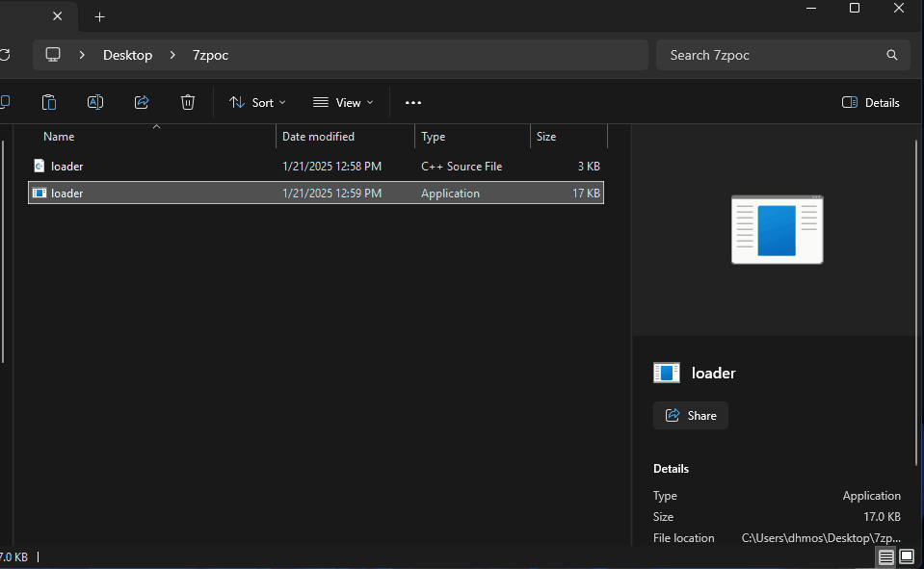The image size is (924, 569).
Task: Click the search magnifier icon
Action: tap(891, 55)
